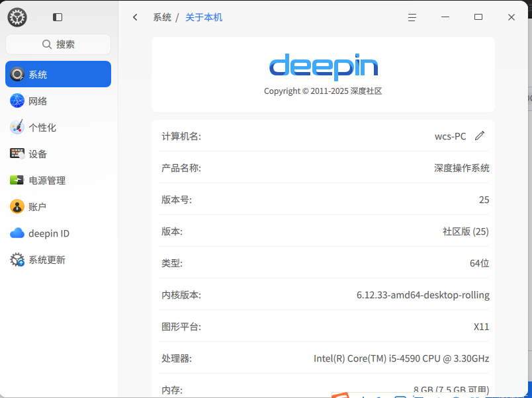Minimize the Control Center window

pos(445,17)
